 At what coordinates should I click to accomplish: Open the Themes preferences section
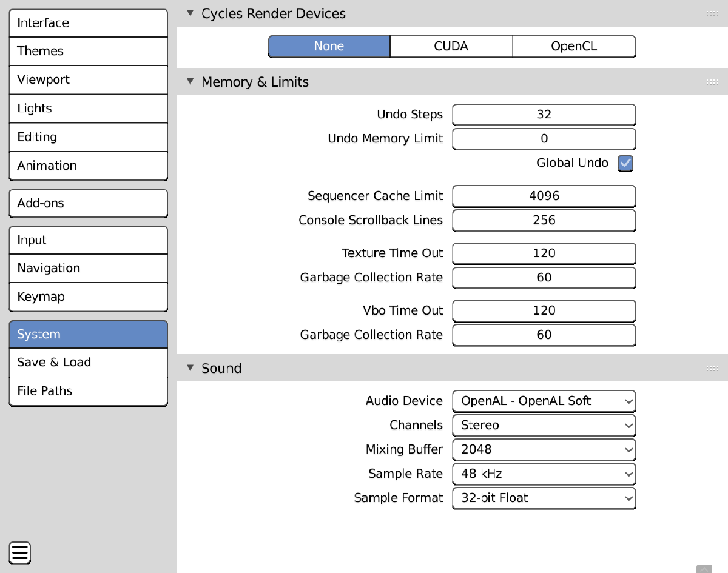[88, 51]
